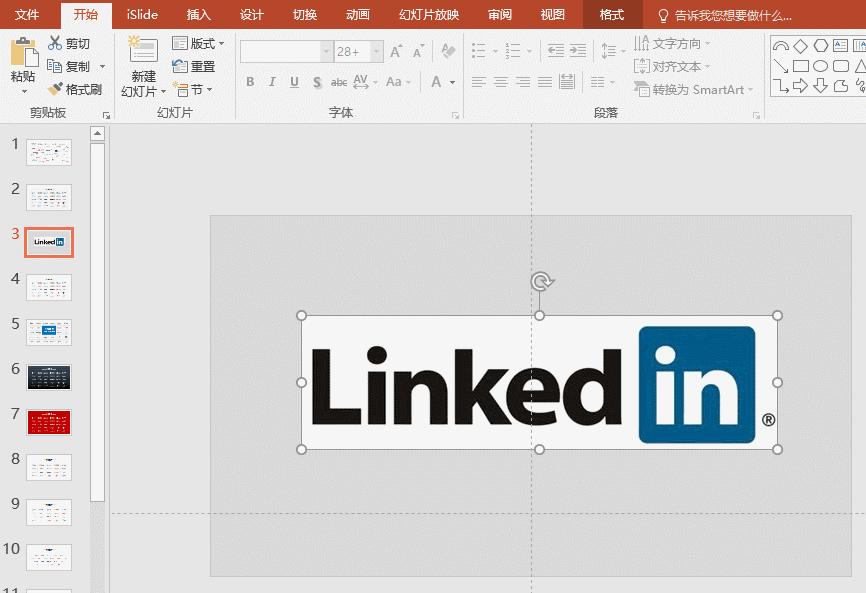Click Decrease Font Size icon
Image resolution: width=866 pixels, height=593 pixels.
pyautogui.click(x=418, y=51)
